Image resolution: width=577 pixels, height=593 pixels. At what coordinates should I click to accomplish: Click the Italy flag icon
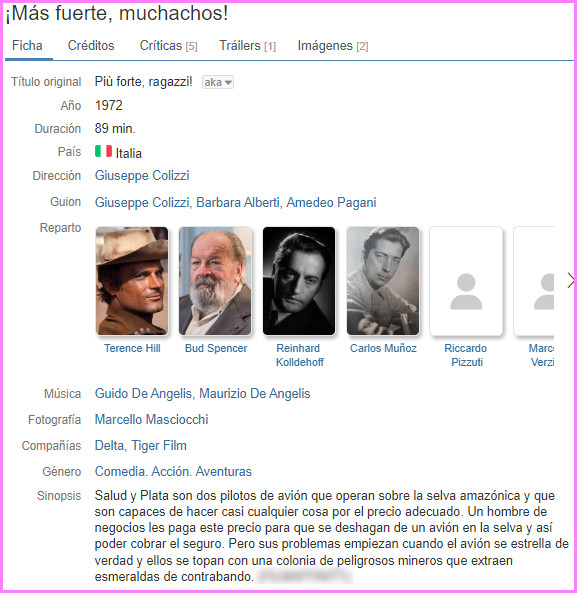[x=103, y=151]
